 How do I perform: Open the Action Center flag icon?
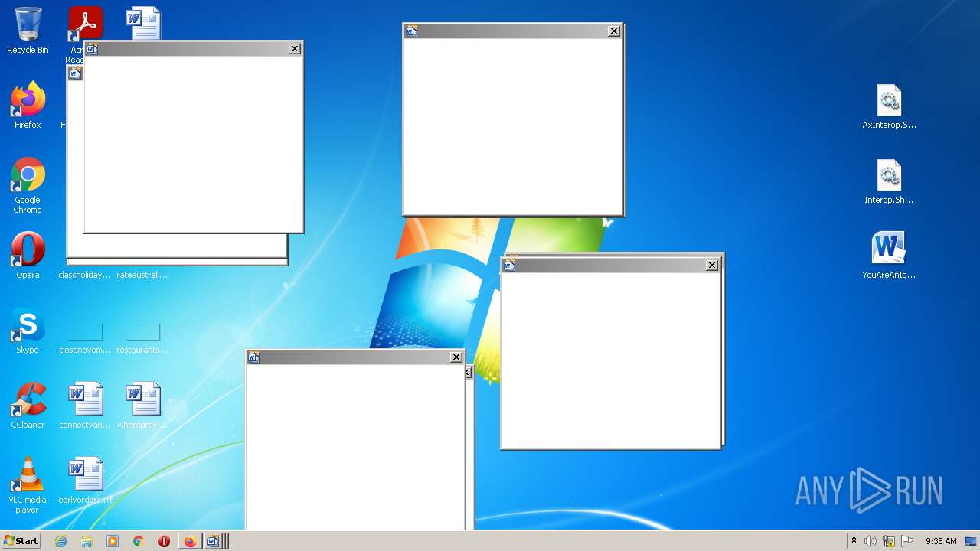tap(907, 541)
